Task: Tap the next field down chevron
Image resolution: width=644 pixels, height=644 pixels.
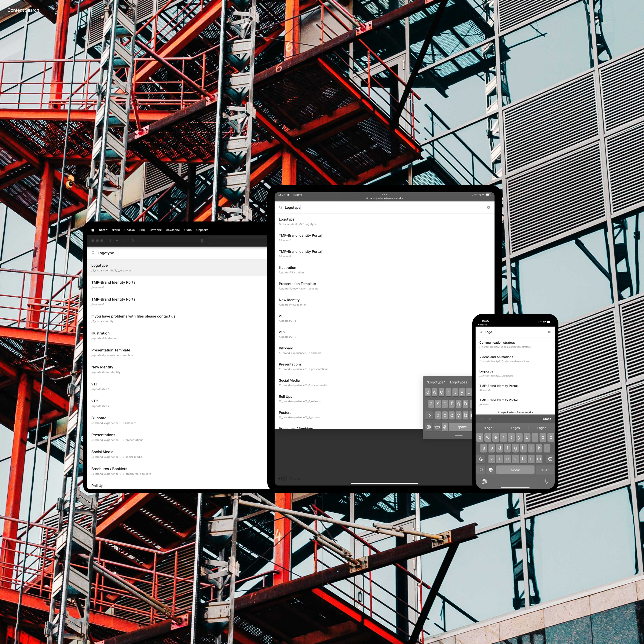Action: [489, 419]
